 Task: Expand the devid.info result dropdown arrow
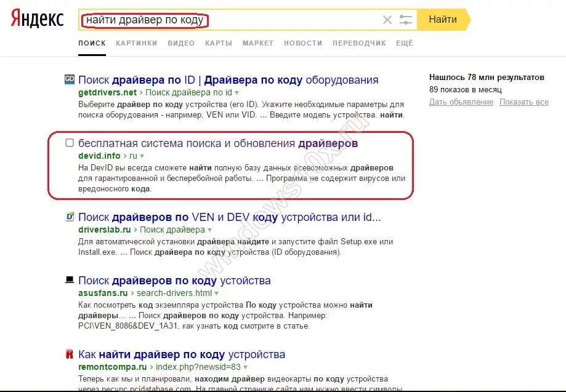click(x=142, y=156)
